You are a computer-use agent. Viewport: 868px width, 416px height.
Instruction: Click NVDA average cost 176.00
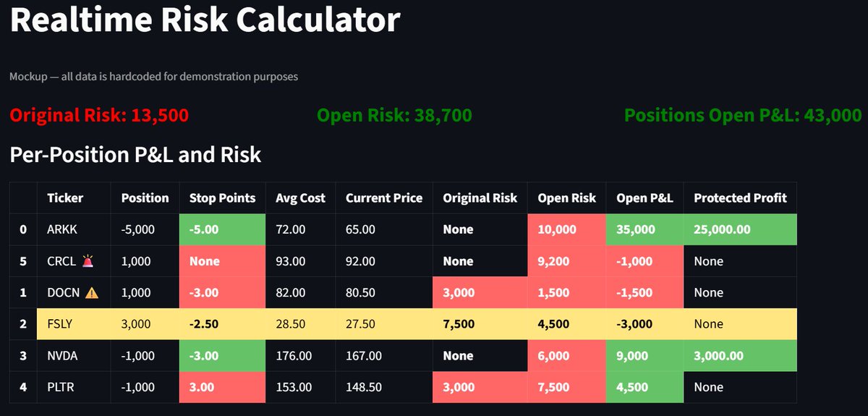click(x=293, y=355)
